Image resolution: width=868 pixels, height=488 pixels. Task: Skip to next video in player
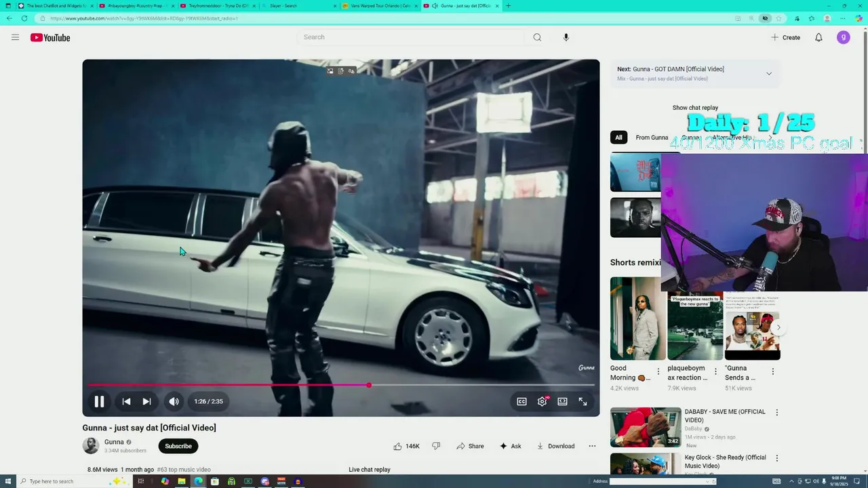pyautogui.click(x=146, y=401)
